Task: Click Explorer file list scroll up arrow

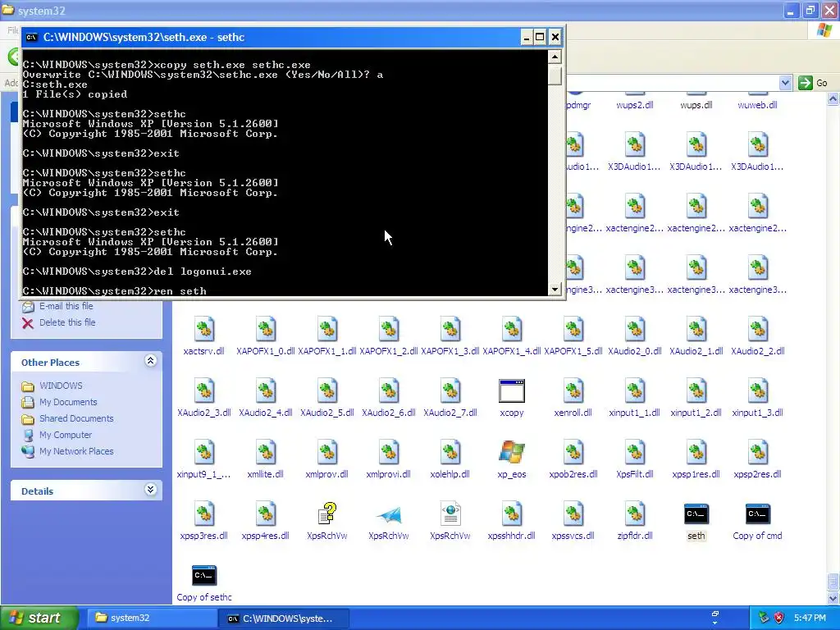Action: click(x=833, y=98)
